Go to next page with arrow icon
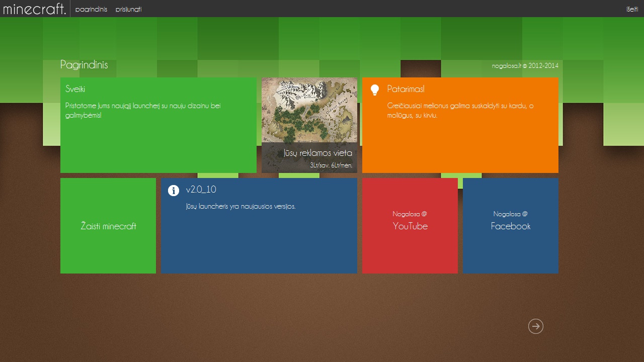Image resolution: width=644 pixels, height=362 pixels. (536, 326)
